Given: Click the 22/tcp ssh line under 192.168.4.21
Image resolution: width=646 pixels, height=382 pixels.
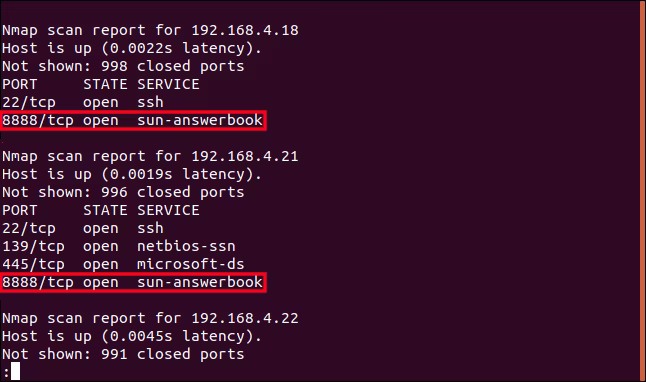Looking at the screenshot, I should pos(83,228).
